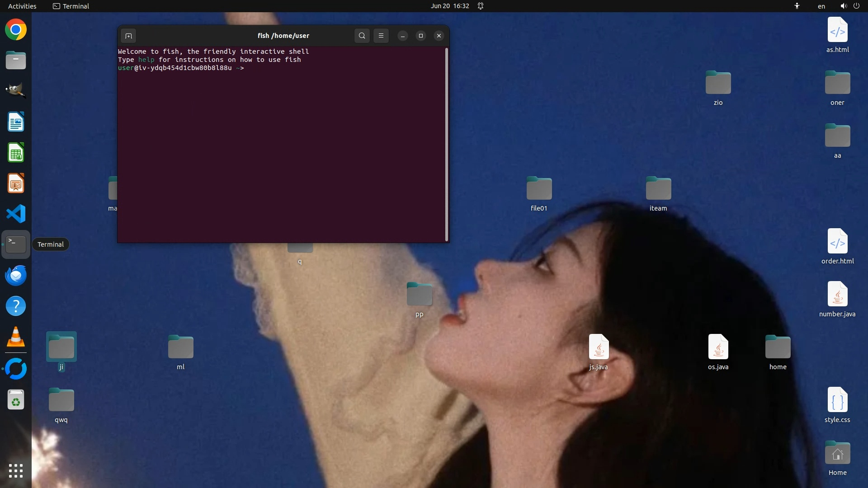This screenshot has width=868, height=488.
Task: Toggle the do-not-disturb notification bell
Action: tap(481, 6)
